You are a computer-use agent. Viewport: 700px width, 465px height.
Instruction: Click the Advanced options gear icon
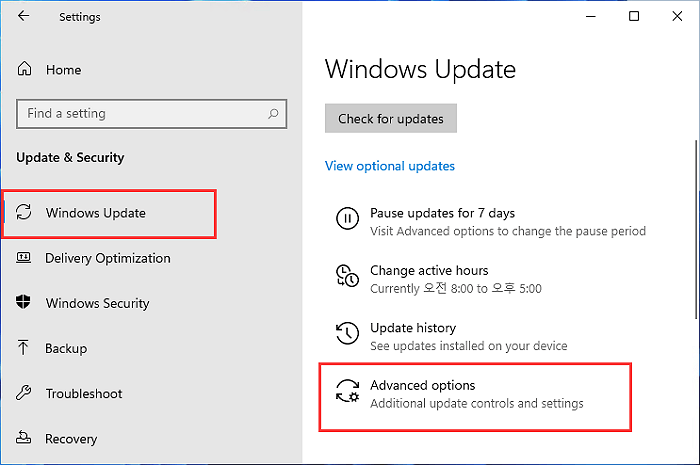(347, 392)
